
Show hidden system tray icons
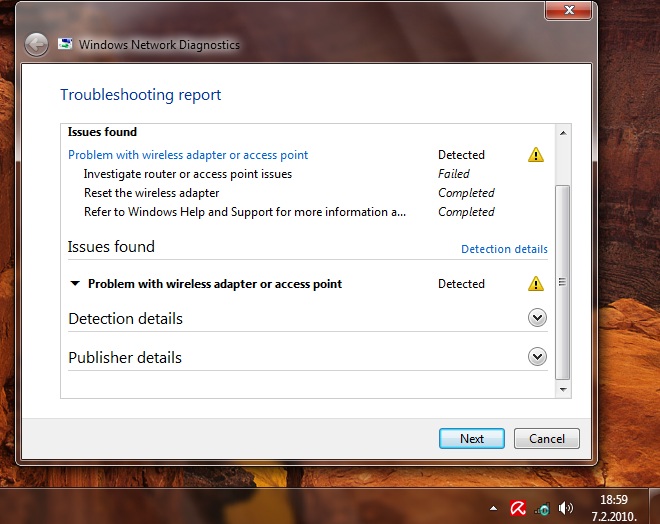pyautogui.click(x=493, y=508)
